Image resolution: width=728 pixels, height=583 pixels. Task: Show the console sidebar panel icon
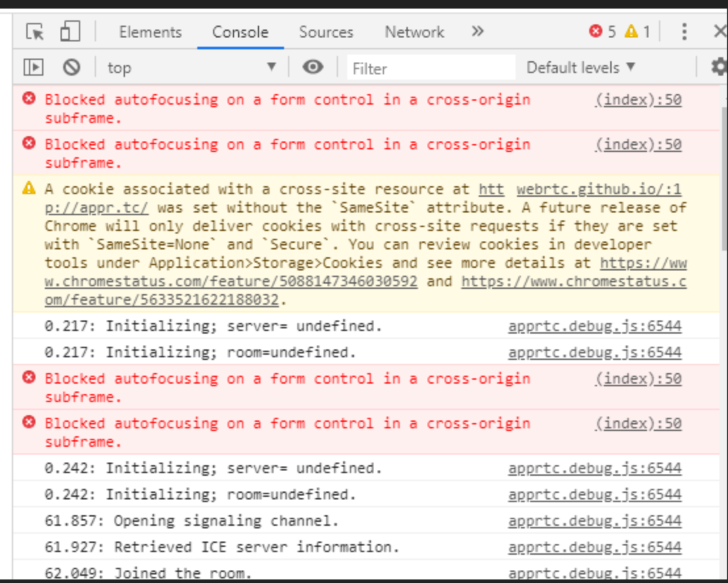[34, 67]
